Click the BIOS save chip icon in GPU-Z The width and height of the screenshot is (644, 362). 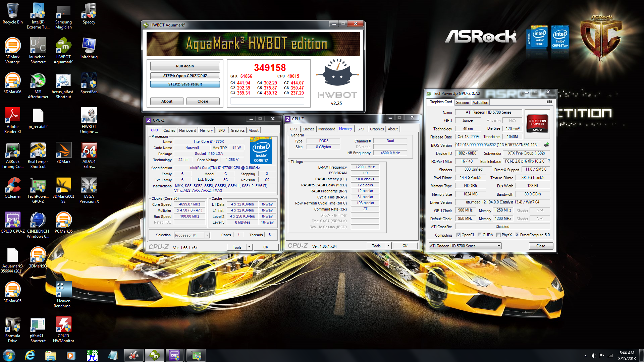(x=546, y=145)
